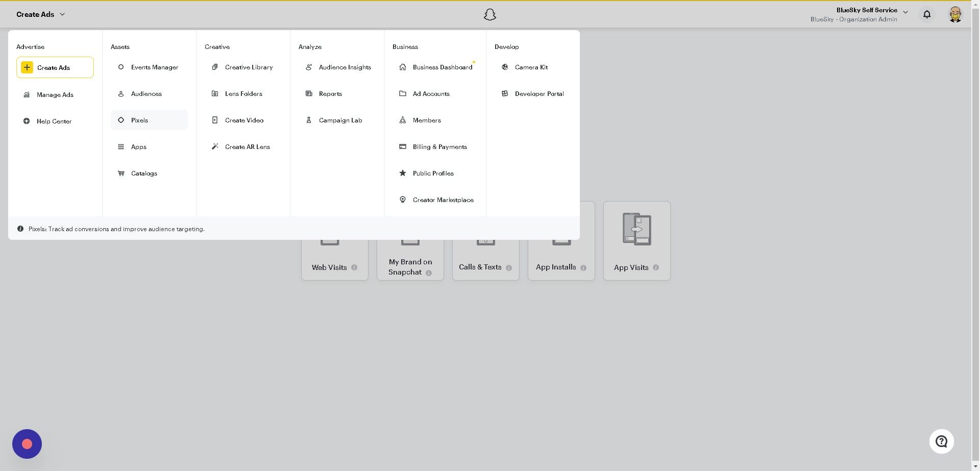Click the Audience Insights icon
Image resolution: width=980 pixels, height=471 pixels.
point(309,67)
